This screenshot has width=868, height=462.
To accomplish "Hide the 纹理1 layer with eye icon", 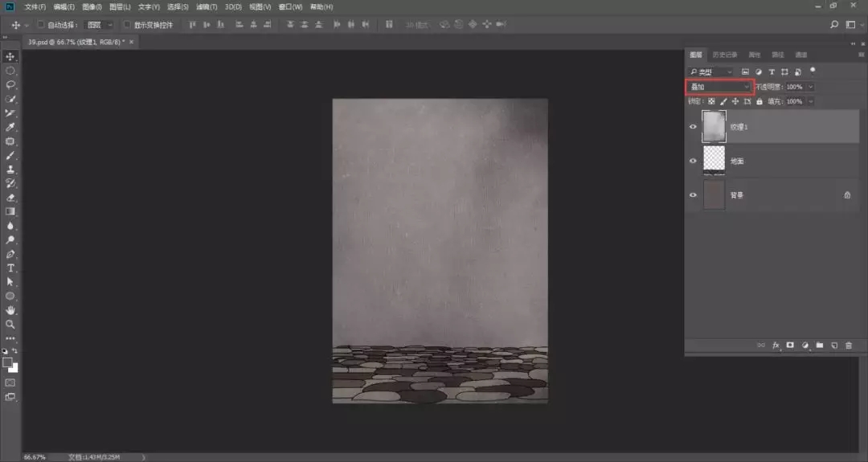I will 693,127.
